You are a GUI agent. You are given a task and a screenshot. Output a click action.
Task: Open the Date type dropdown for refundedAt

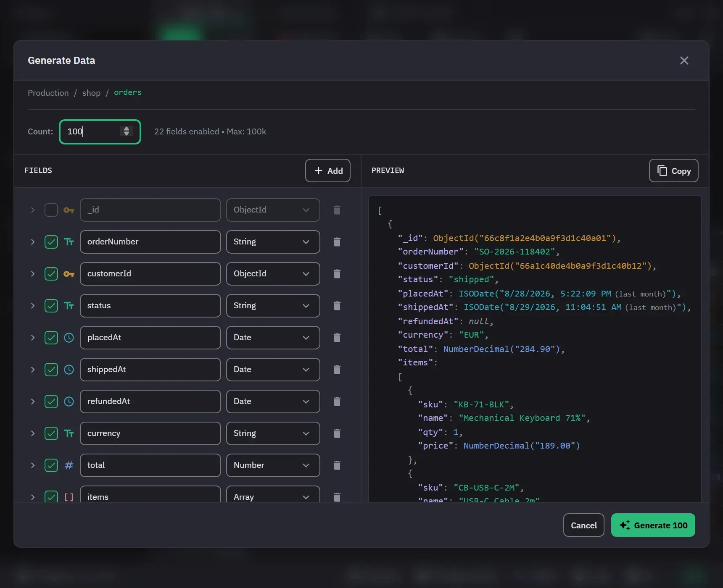coord(273,402)
